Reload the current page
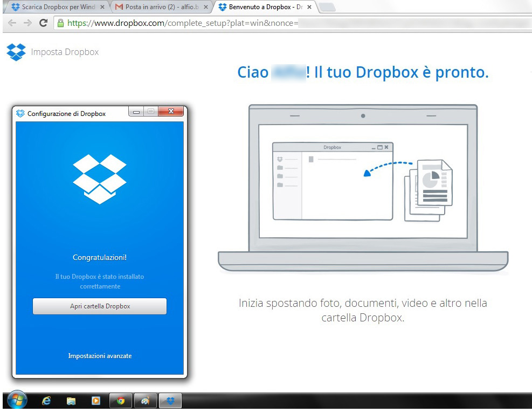The height and width of the screenshot is (412, 532). click(43, 23)
